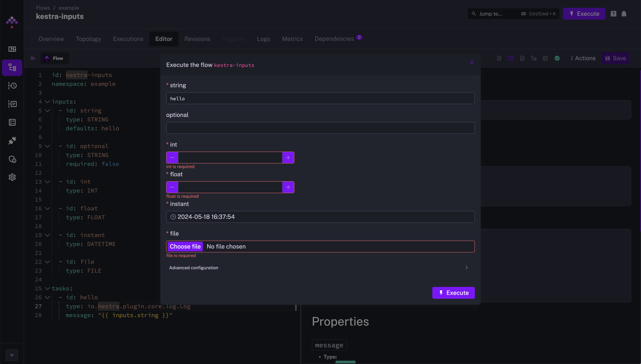Open the Topology tab
641x364 pixels.
88,38
